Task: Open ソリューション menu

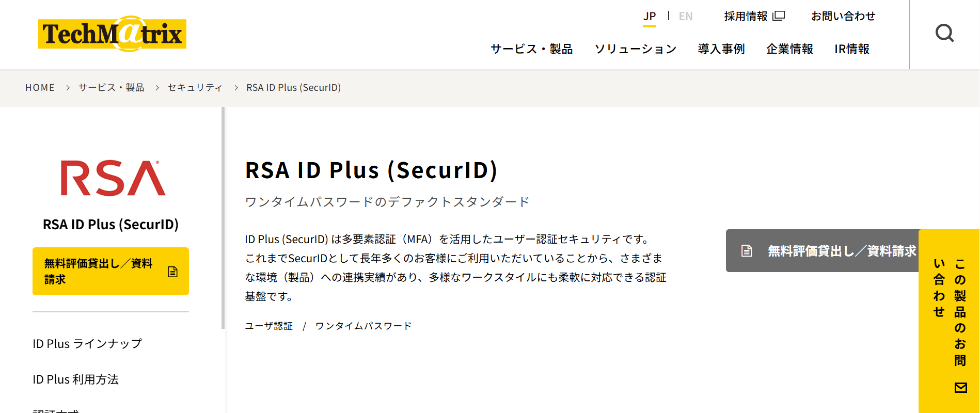Action: pyautogui.click(x=635, y=49)
